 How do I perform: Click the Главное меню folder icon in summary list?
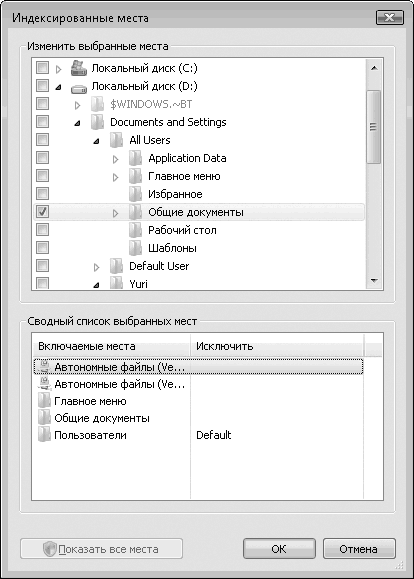click(44, 401)
